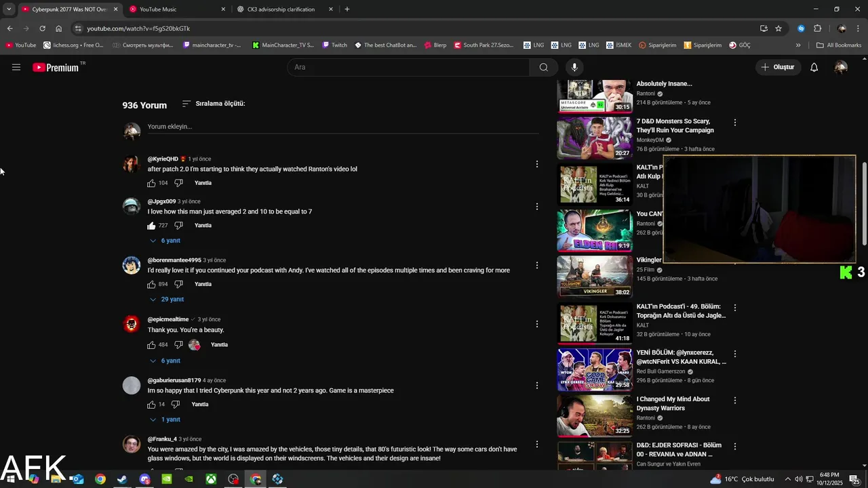
Task: Like the @epicmealtime comment
Action: click(x=151, y=345)
